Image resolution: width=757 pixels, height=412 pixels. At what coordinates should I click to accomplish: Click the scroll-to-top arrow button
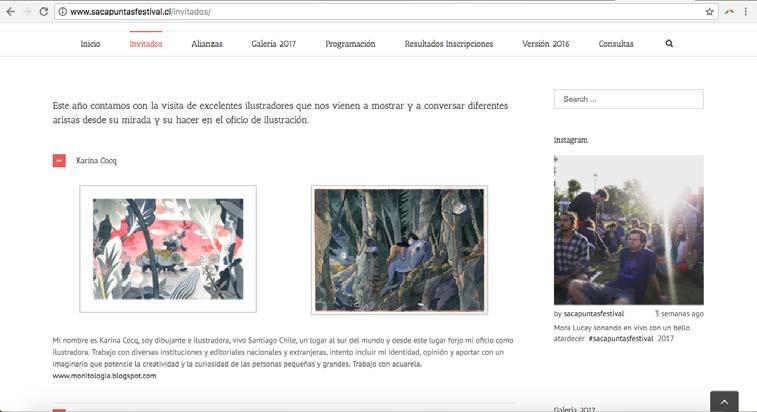[x=724, y=401]
